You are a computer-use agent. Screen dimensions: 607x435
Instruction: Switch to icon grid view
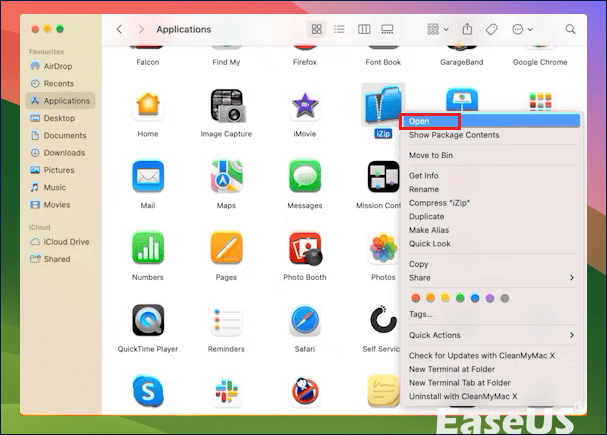(x=317, y=30)
